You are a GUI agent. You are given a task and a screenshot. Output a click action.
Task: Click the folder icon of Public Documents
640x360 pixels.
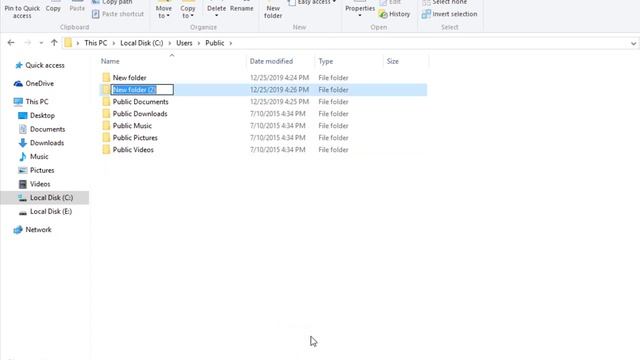click(x=106, y=102)
